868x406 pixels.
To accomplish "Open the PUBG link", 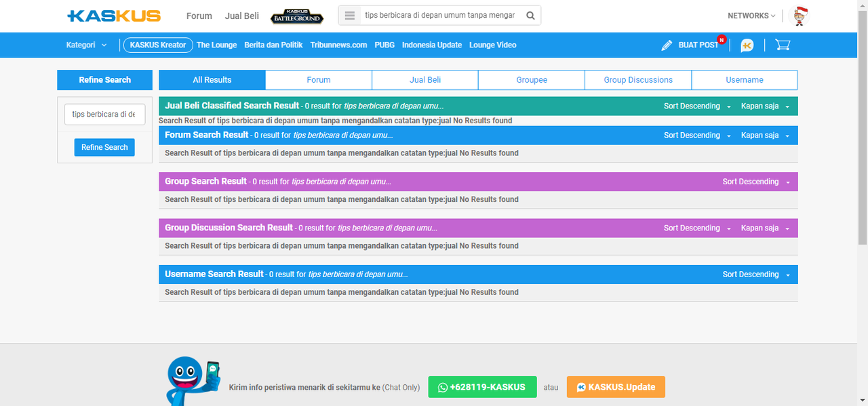I will [384, 45].
